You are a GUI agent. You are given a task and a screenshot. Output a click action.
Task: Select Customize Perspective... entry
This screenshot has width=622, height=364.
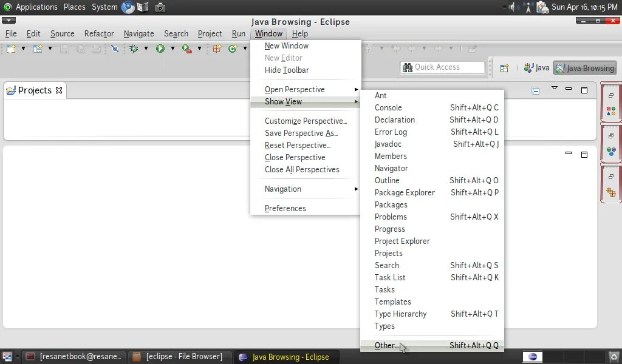pos(306,121)
